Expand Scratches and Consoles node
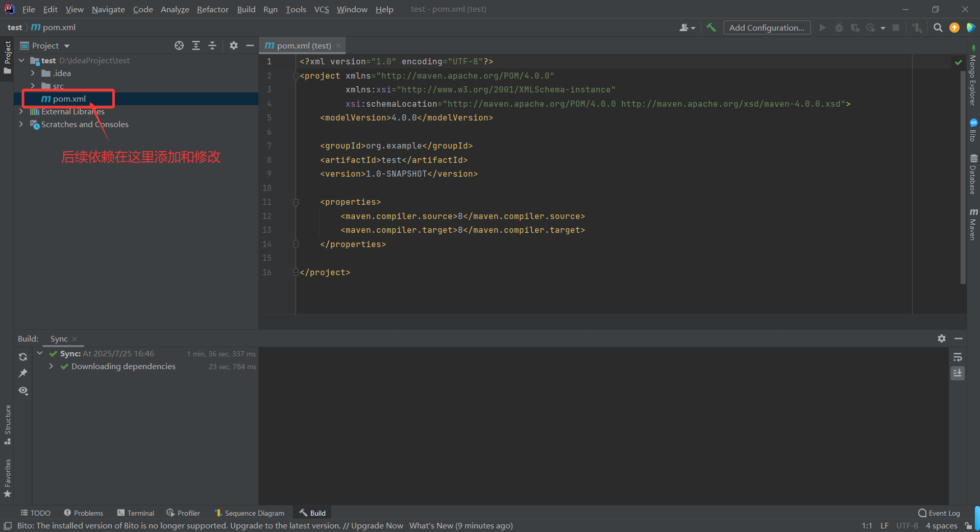Image resolution: width=980 pixels, height=532 pixels. coord(21,124)
